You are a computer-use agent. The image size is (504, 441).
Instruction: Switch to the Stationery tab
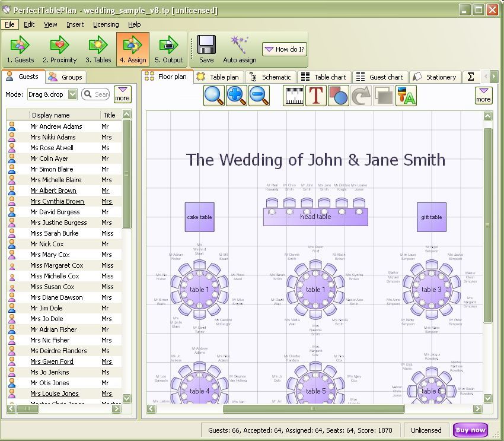[x=435, y=77]
